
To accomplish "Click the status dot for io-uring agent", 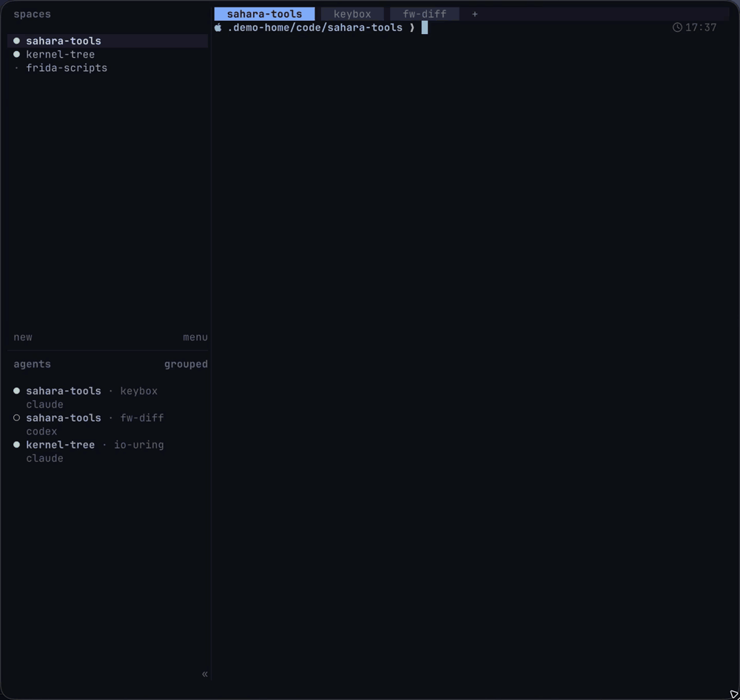I will pyautogui.click(x=16, y=445).
